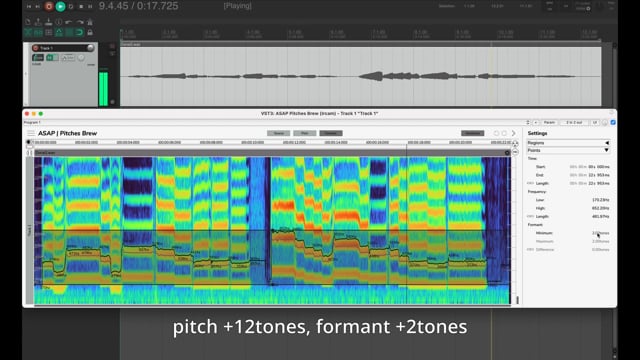Select the second gray mode tab in ASAP
This screenshot has height=360, width=640.
click(x=304, y=133)
